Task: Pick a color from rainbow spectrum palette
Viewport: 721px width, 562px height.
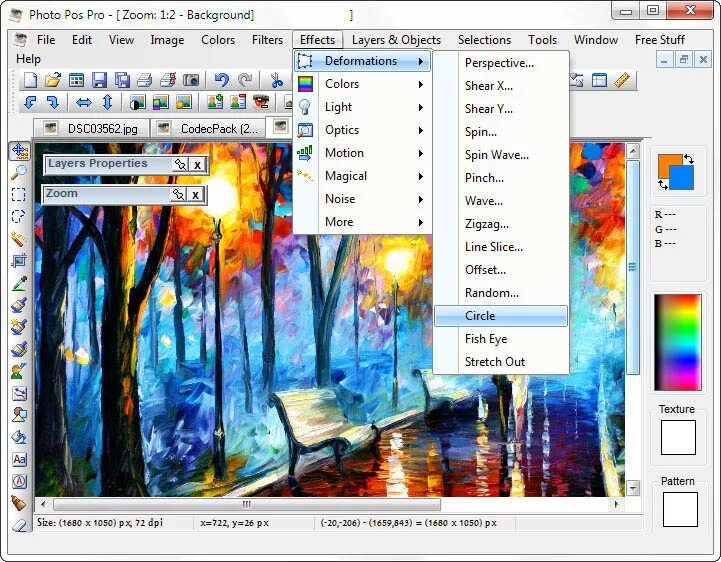Action: (678, 342)
